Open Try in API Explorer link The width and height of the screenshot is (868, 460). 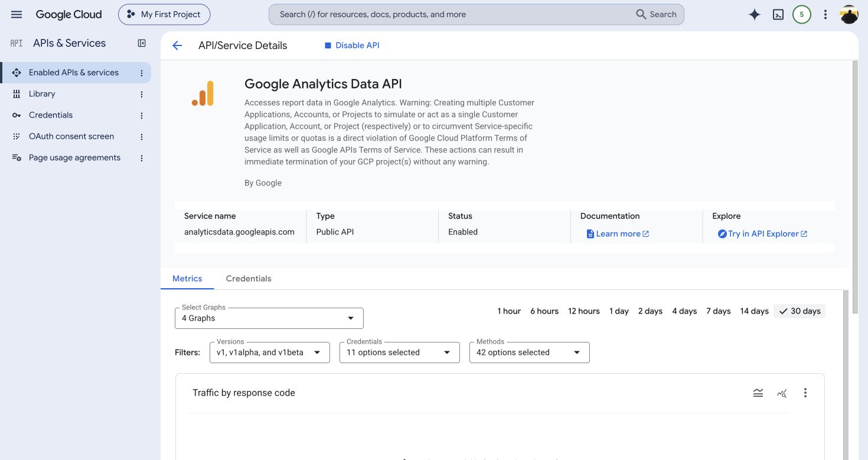pos(762,234)
